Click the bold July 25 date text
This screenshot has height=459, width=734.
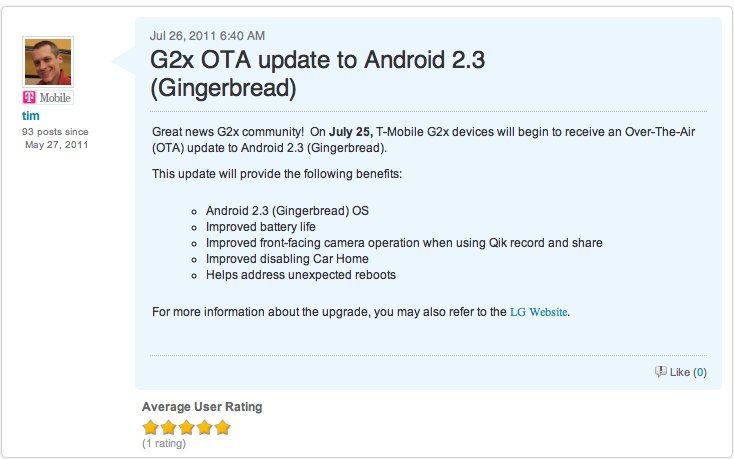click(x=350, y=132)
